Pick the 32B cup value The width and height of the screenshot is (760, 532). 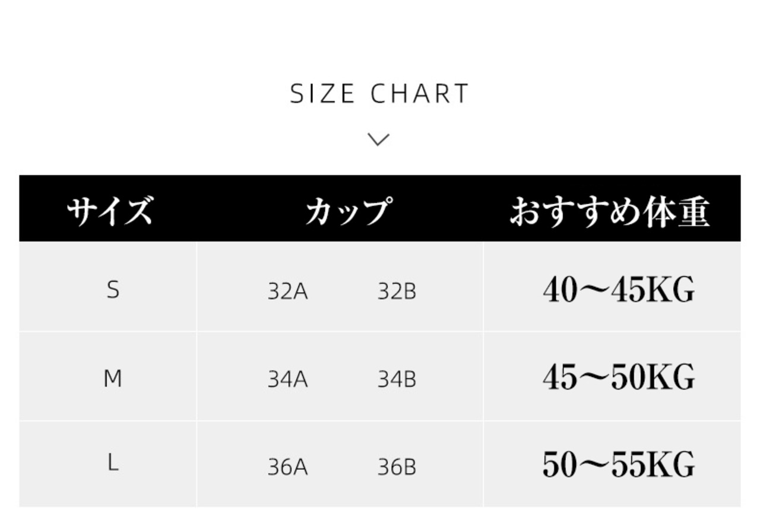(397, 292)
